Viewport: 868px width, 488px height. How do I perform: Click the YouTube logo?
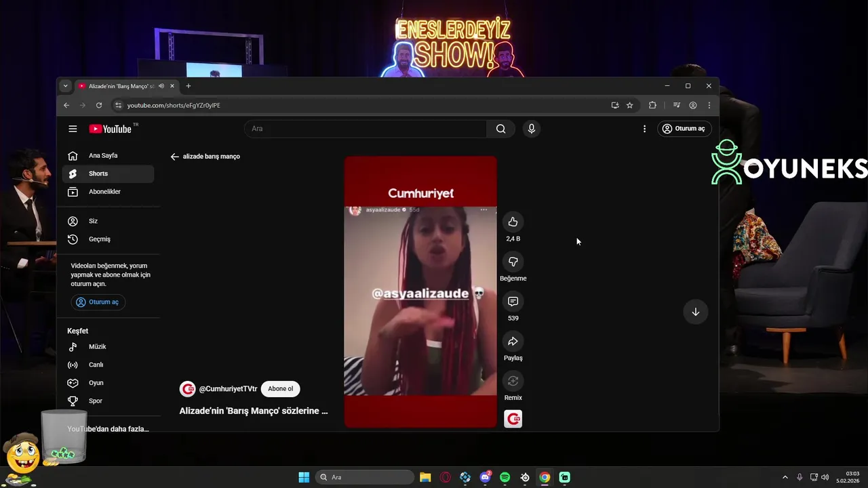110,129
